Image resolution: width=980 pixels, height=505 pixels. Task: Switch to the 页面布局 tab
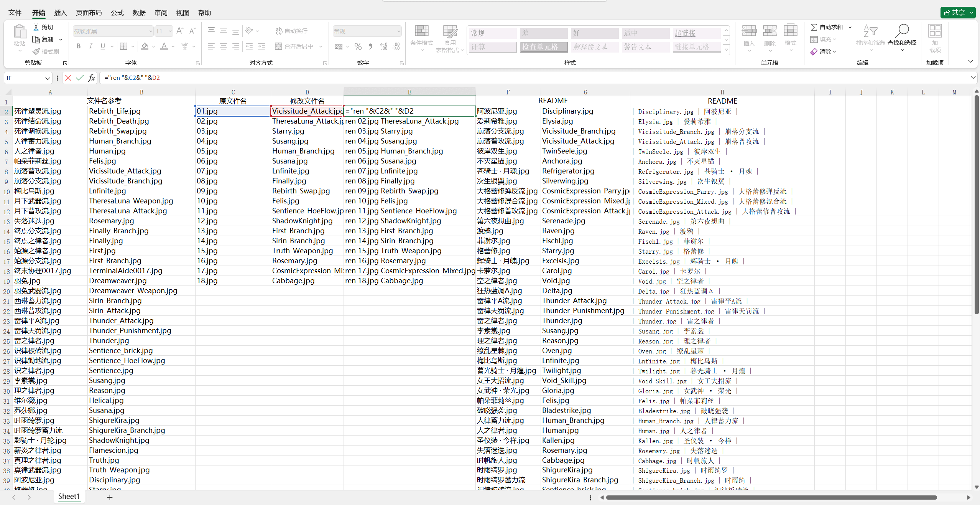pos(89,13)
